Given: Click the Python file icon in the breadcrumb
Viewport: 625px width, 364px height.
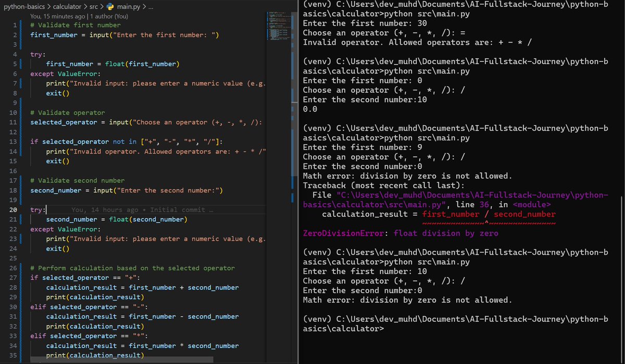Looking at the screenshot, I should pos(110,7).
